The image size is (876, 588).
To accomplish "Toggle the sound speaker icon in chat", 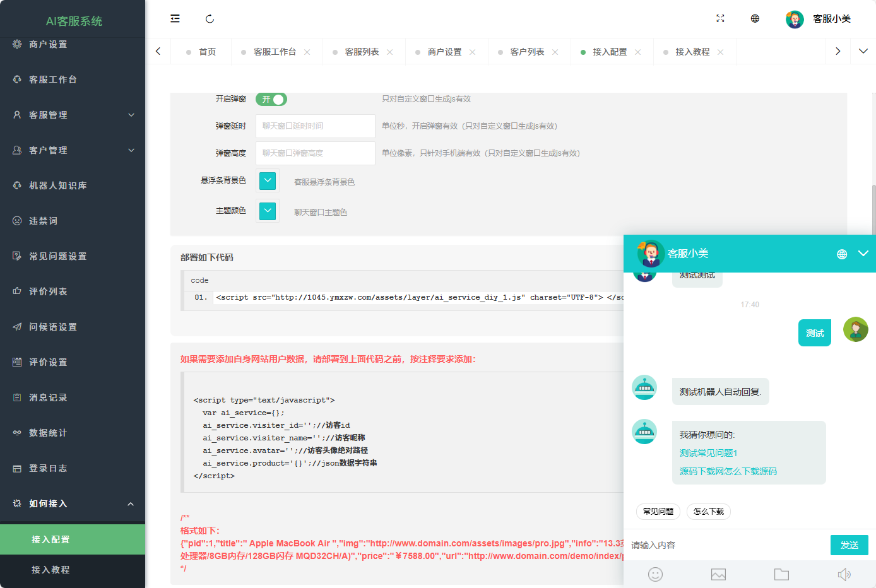I will (x=844, y=574).
